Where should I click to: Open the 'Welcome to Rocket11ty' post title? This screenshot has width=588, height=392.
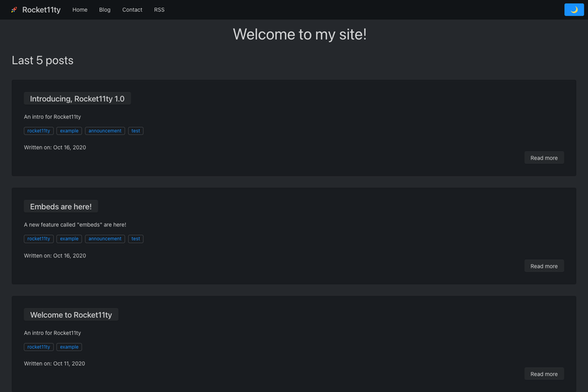coord(71,315)
